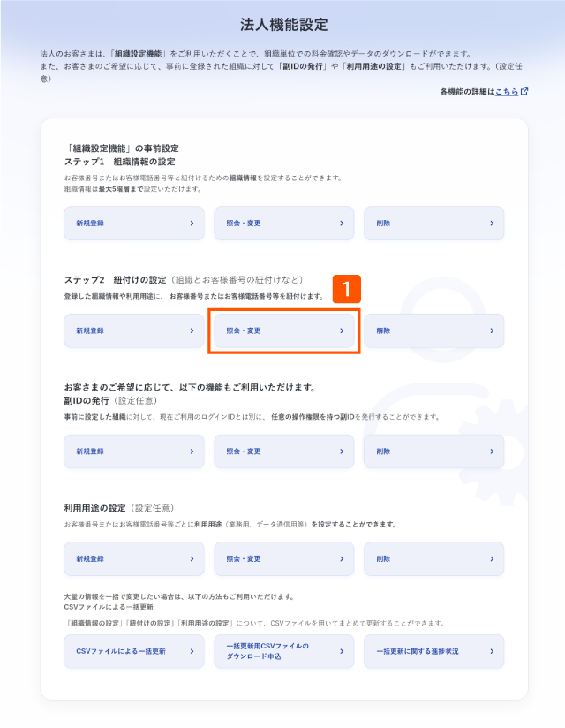Open 新規登録 under Step 1 組織情報の設定

[x=134, y=224]
